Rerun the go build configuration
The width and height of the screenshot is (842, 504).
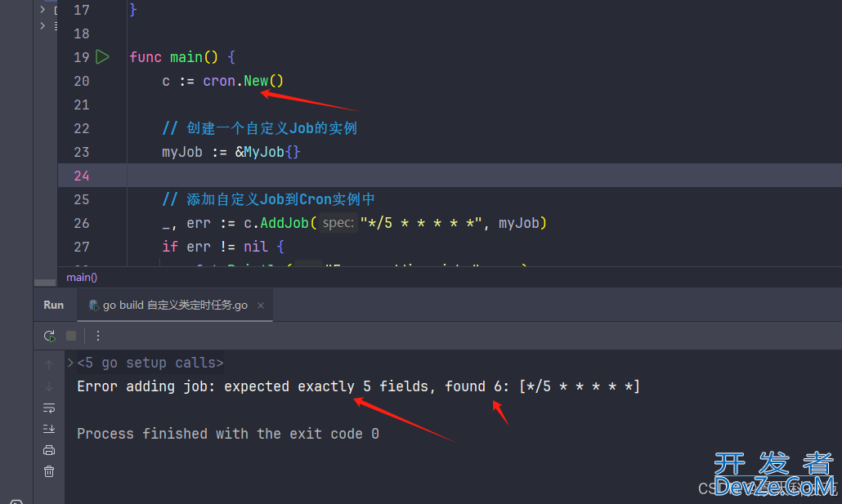(x=49, y=336)
